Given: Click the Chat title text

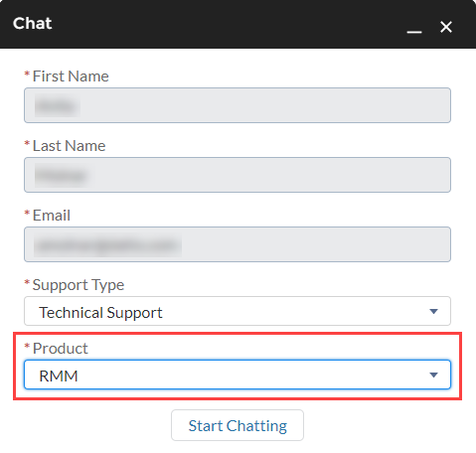Looking at the screenshot, I should coord(32,24).
